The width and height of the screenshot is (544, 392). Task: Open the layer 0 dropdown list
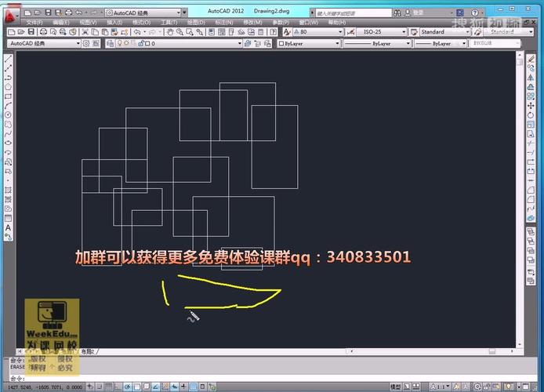[239, 43]
